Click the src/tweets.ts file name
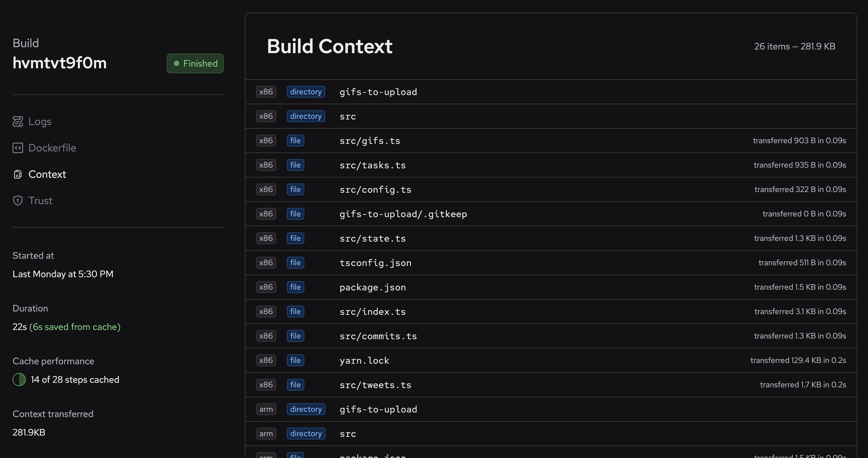Viewport: 868px width, 458px height. pyautogui.click(x=375, y=385)
